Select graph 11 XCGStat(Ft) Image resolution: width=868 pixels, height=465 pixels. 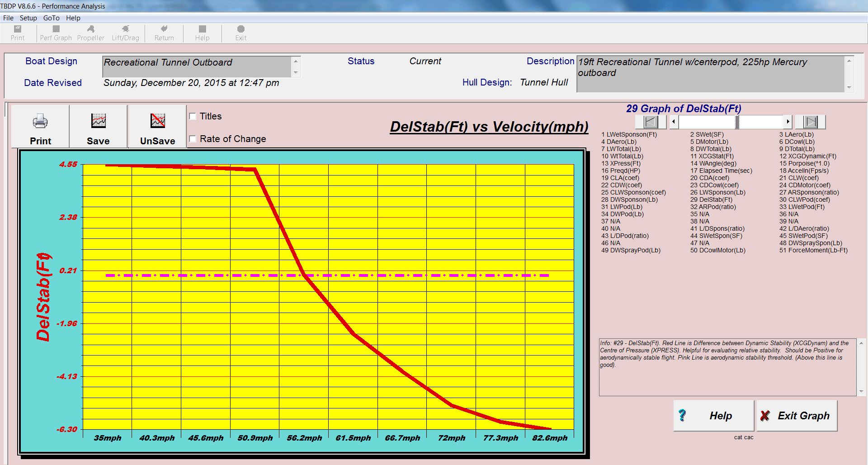click(x=712, y=156)
